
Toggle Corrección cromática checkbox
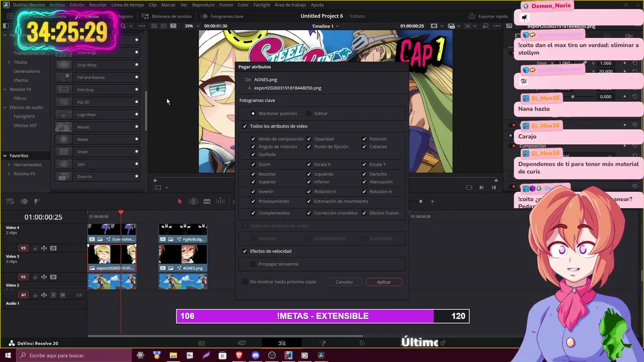point(309,213)
